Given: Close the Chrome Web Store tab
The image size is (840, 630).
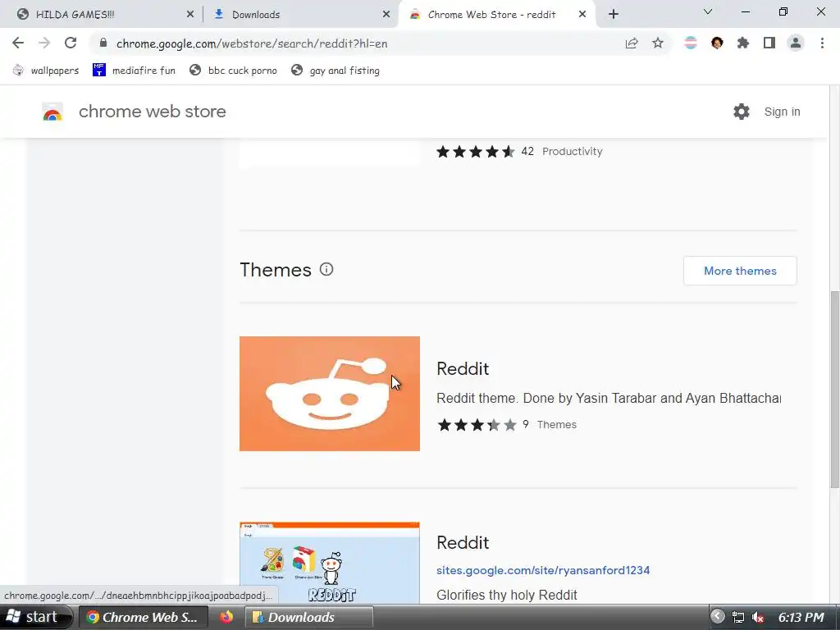Looking at the screenshot, I should point(582,15).
